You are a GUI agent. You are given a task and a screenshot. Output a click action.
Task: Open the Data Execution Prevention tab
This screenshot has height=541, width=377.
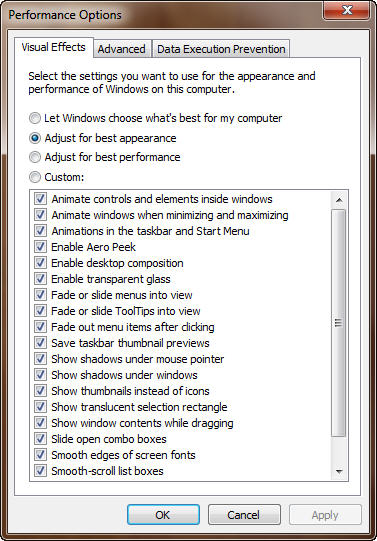tap(221, 49)
